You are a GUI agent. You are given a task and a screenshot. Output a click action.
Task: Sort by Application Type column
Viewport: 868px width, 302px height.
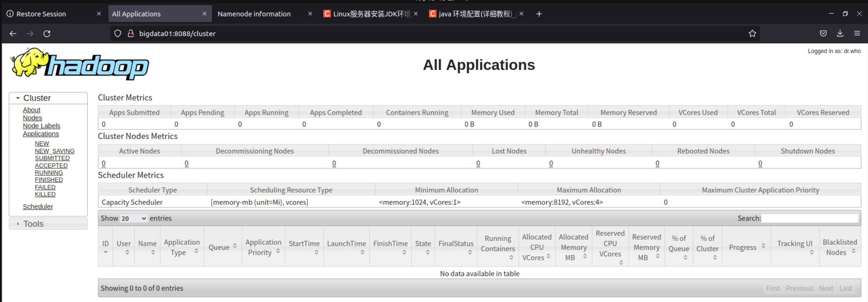tap(182, 247)
